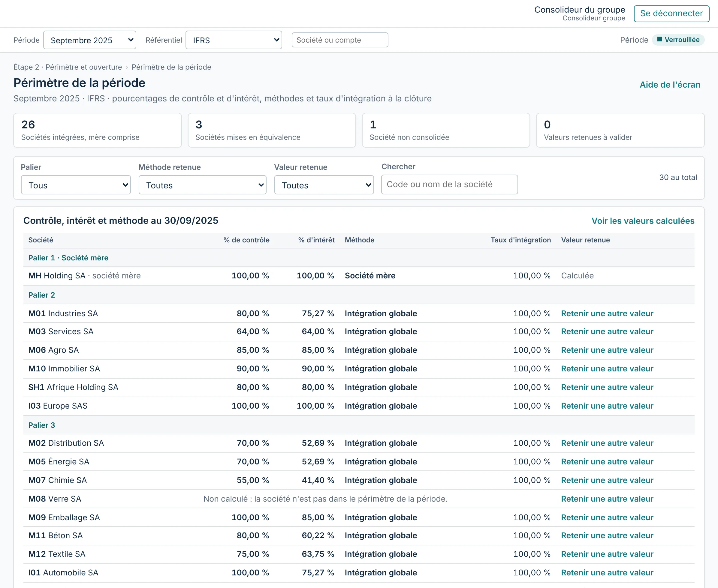The width and height of the screenshot is (718, 588).
Task: Click the 75,27 % interest value for M01 Industries
Action: [318, 313]
